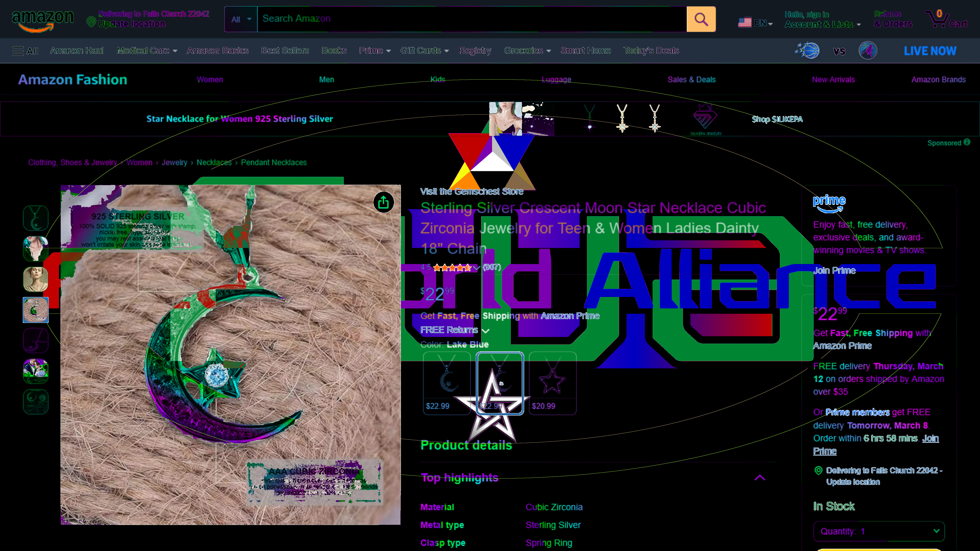The height and width of the screenshot is (551, 980).
Task: Click the location pin beside Update location
Action: pyautogui.click(x=91, y=22)
